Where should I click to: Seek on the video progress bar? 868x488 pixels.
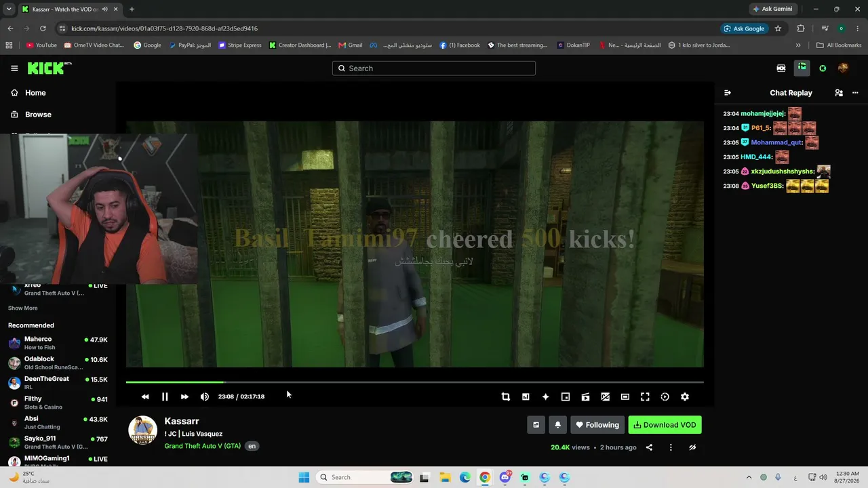(414, 382)
